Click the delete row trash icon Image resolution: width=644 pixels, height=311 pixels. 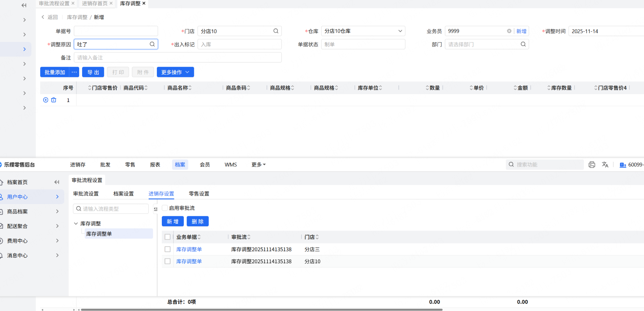coord(54,100)
